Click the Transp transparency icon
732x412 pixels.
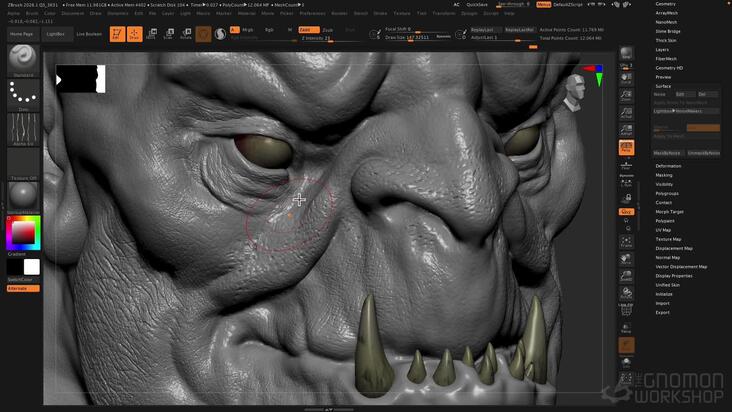(626, 328)
